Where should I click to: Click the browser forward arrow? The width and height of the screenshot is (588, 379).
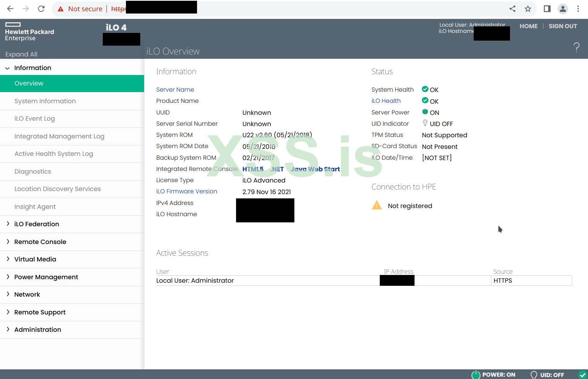[x=26, y=9]
